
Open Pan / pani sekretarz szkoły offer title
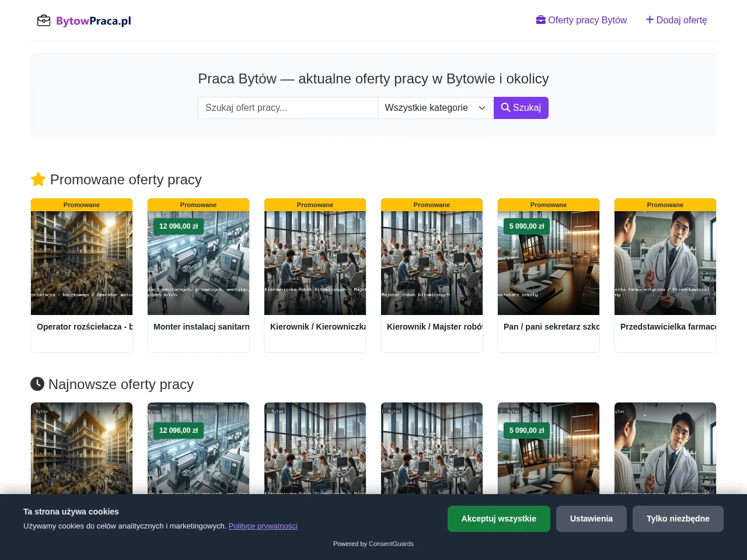point(551,327)
